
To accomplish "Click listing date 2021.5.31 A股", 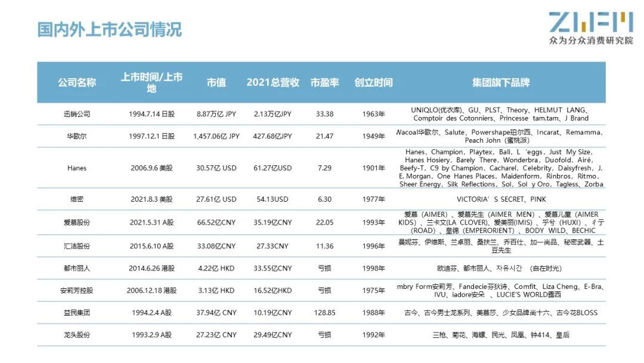I will (x=151, y=223).
